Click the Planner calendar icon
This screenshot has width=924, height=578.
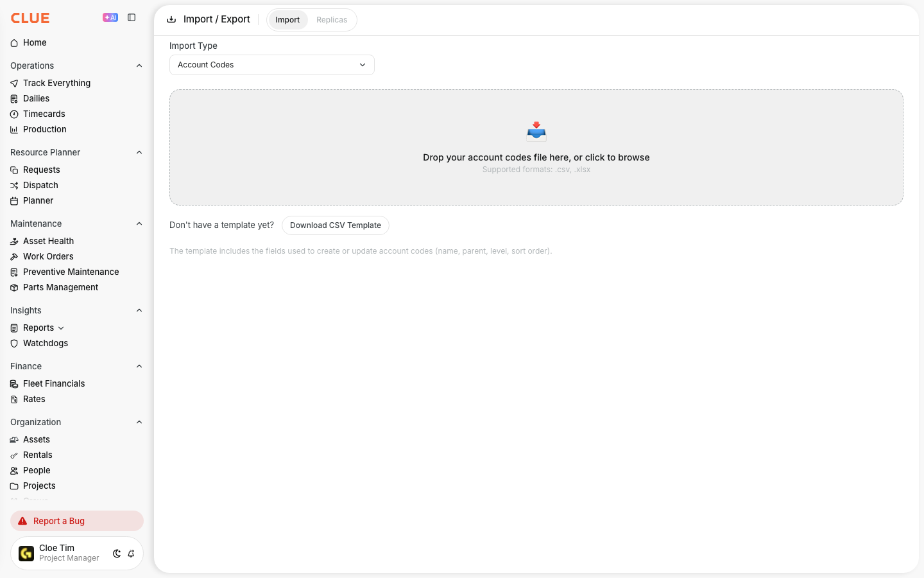click(x=14, y=201)
